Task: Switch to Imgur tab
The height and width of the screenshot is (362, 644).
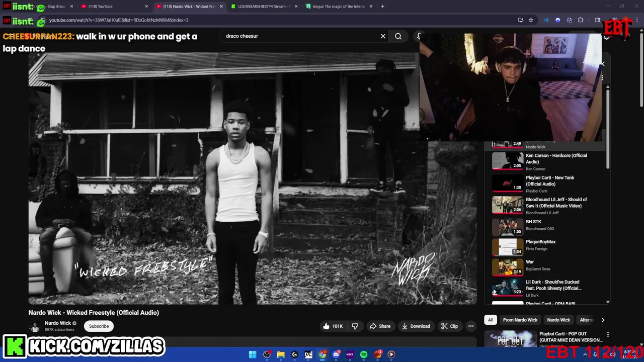Action: (340, 7)
